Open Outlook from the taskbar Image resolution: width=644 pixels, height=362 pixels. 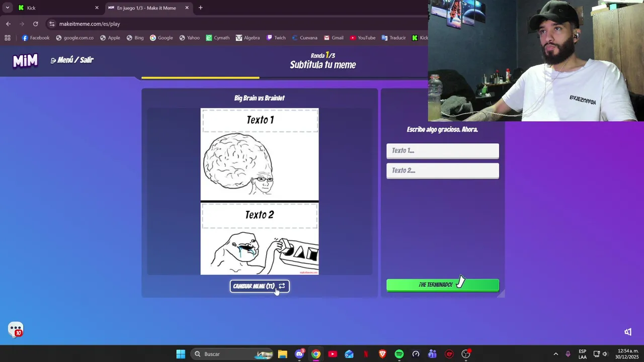[x=349, y=354]
